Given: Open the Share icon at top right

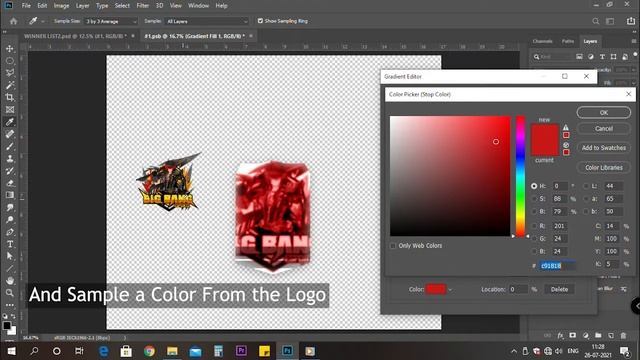Looking at the screenshot, I should (x=631, y=21).
